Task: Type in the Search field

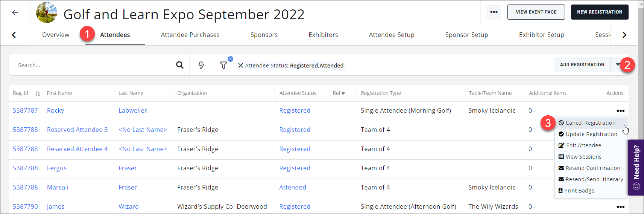Action: [x=94, y=65]
